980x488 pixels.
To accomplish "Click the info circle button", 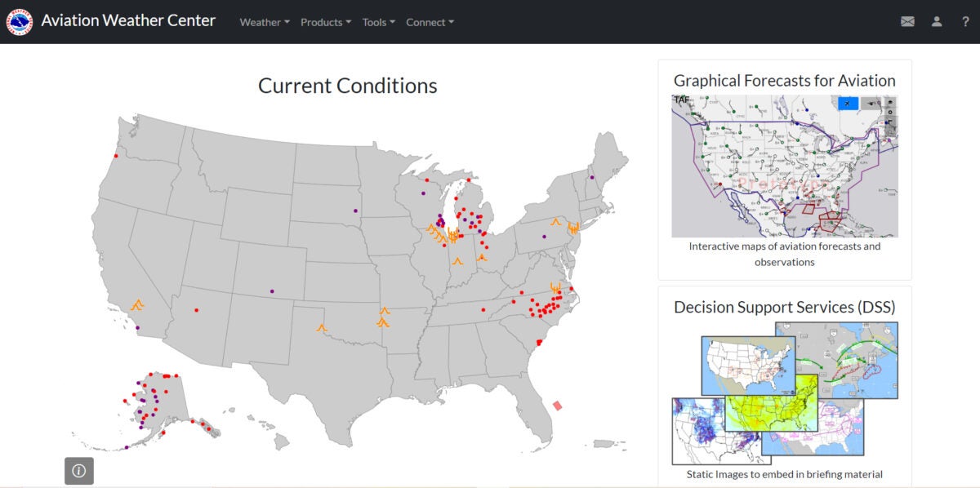I will (79, 471).
